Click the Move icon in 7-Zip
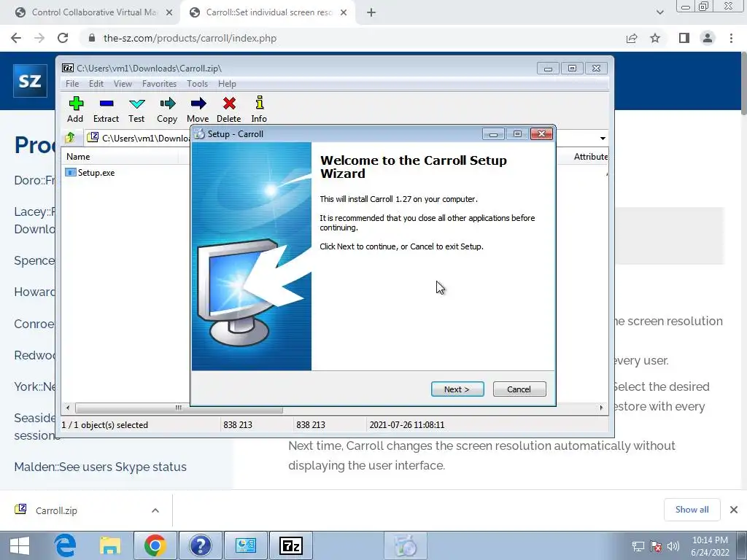The width and height of the screenshot is (747, 560). point(198,109)
